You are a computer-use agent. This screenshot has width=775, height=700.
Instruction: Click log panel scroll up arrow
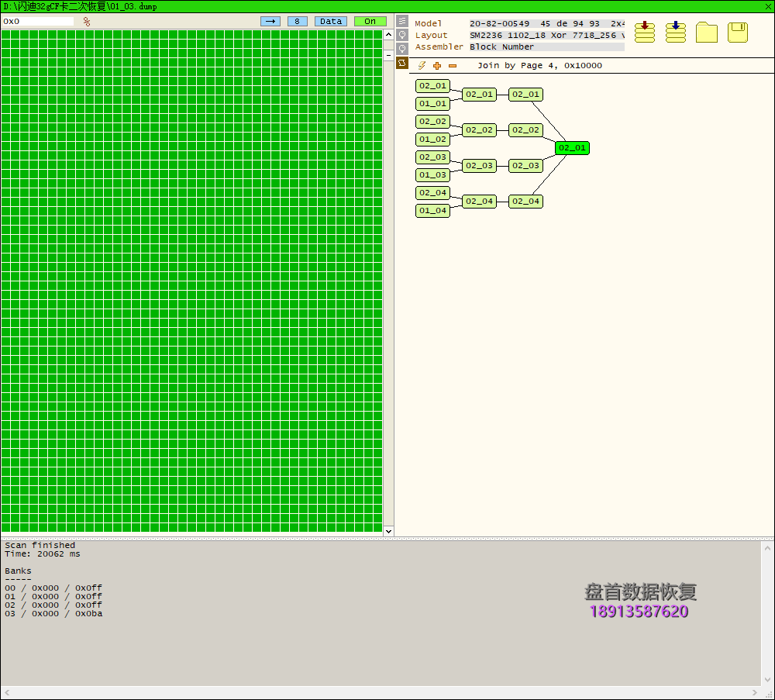click(767, 548)
